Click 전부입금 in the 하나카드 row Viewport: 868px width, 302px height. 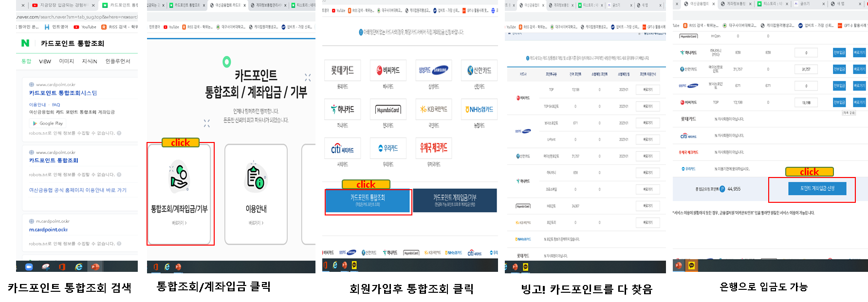tap(839, 53)
